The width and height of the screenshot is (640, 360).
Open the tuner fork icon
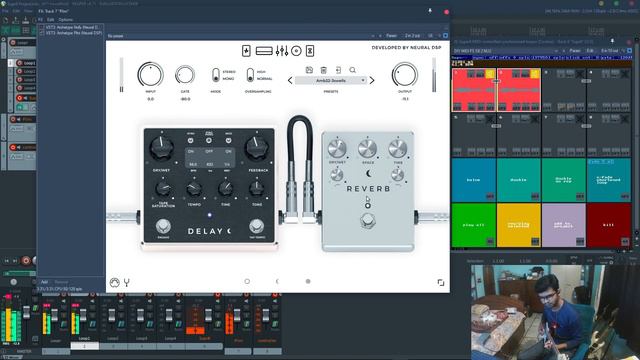click(127, 282)
